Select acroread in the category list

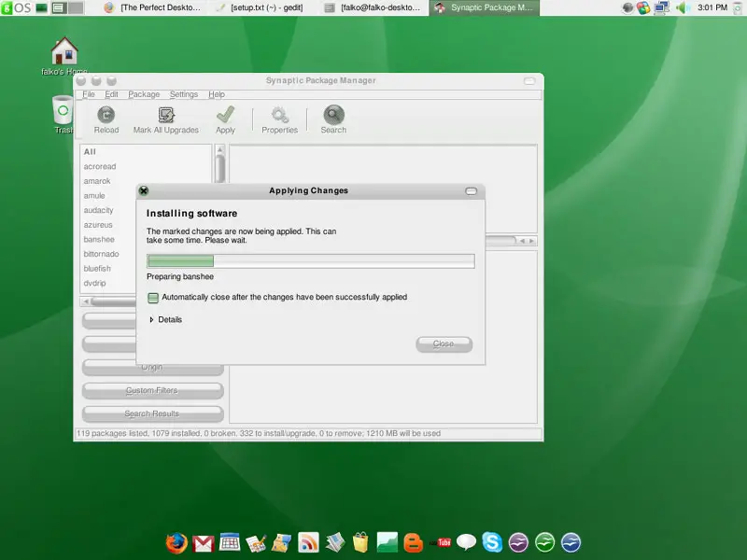[x=100, y=166]
